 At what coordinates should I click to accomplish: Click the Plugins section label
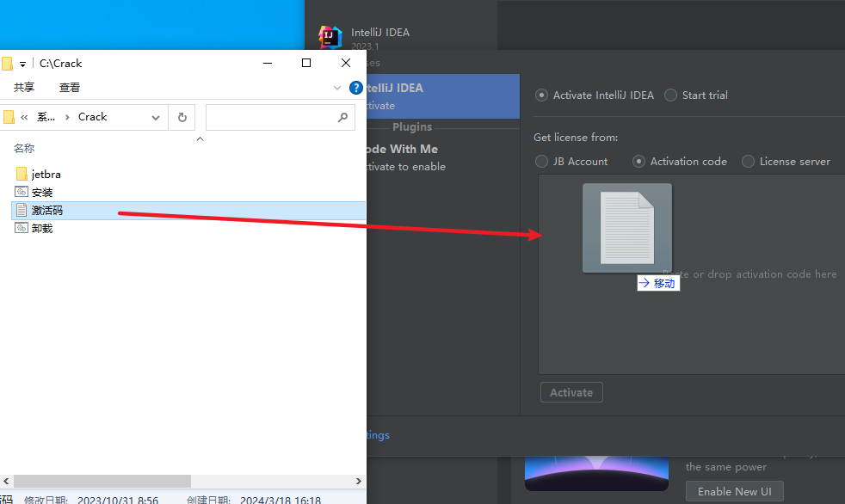(x=412, y=127)
